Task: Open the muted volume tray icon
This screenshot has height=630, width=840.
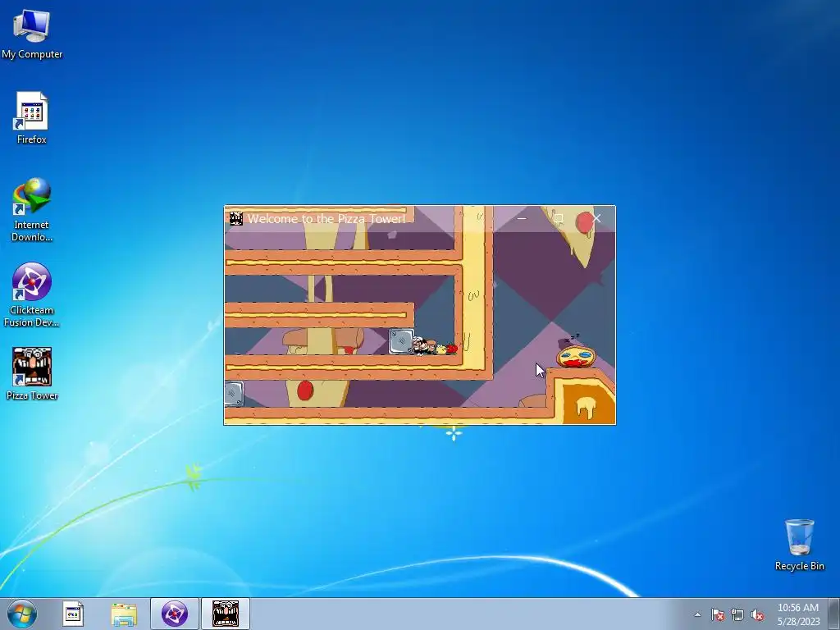Action: click(757, 614)
